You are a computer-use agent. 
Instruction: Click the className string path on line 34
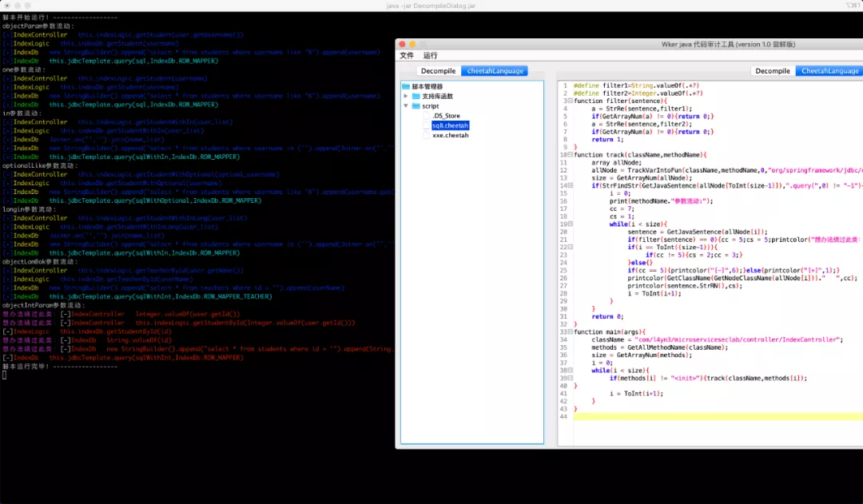tap(737, 339)
